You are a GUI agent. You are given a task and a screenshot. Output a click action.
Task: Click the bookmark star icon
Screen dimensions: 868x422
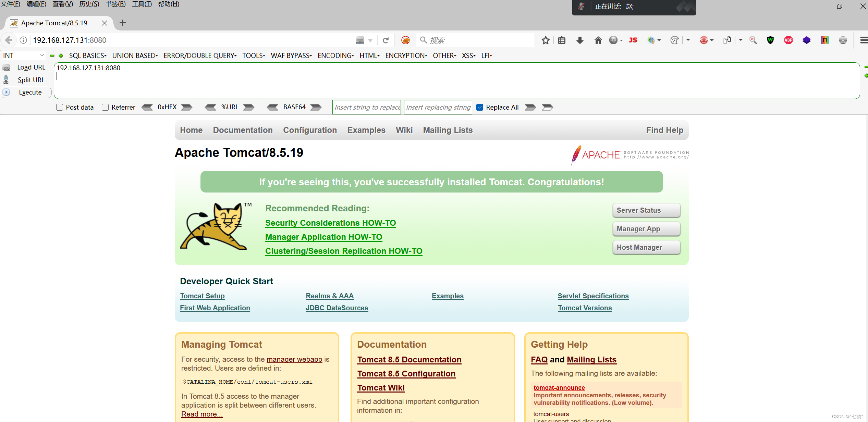click(546, 40)
